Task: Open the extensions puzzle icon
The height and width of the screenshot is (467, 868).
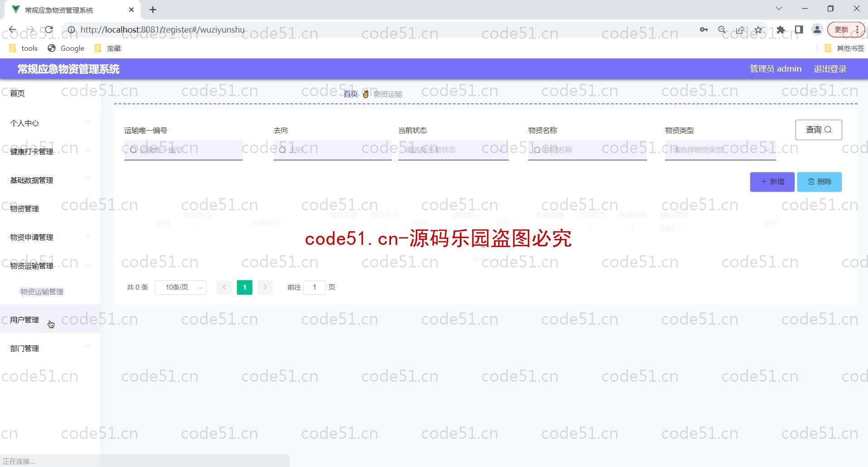Action: tap(781, 30)
